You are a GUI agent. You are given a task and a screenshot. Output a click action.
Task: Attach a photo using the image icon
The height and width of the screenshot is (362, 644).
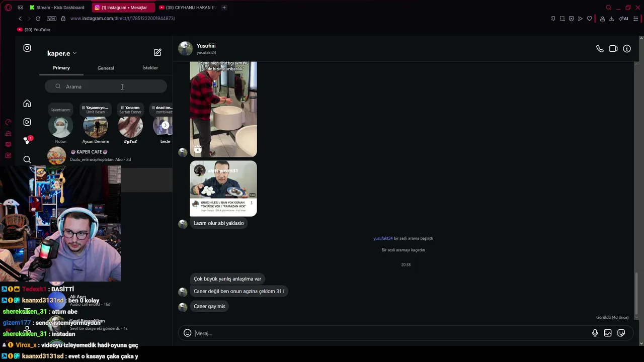click(x=608, y=333)
